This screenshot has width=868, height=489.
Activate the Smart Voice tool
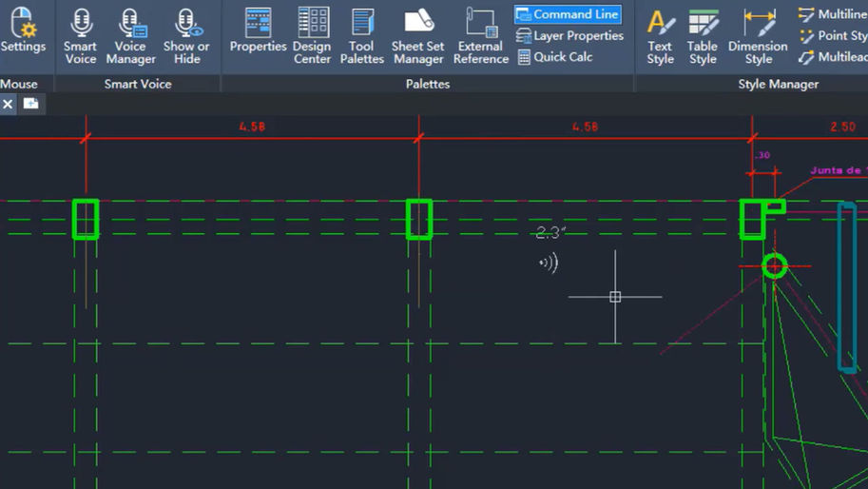click(80, 36)
